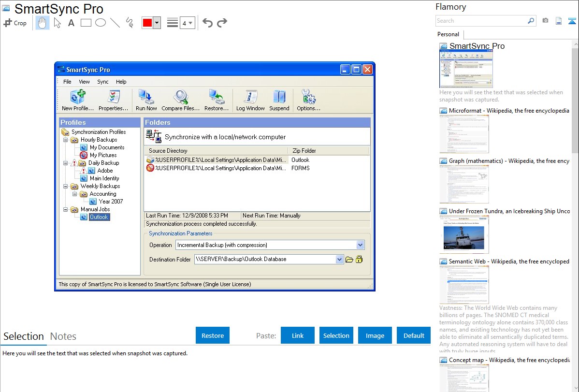Collapse the Daily Backup tree node
579x392 pixels.
point(65,163)
